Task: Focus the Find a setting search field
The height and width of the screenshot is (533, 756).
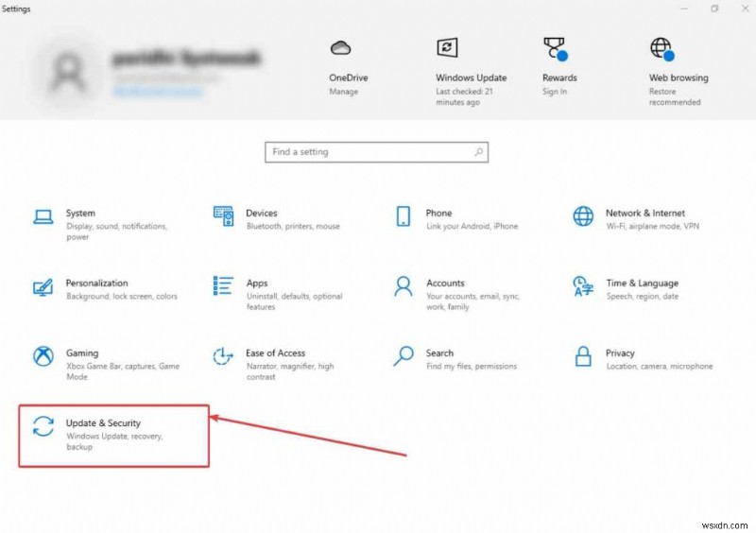Action: tap(376, 152)
